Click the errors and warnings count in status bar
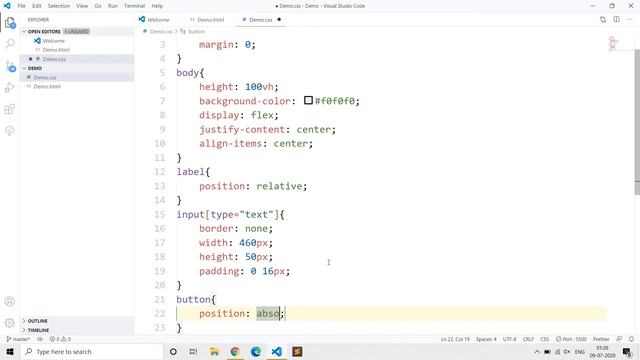The image size is (640, 360). 60,339
